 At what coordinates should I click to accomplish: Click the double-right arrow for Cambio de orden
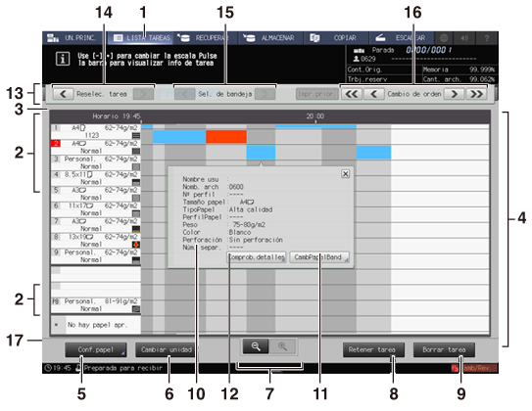coord(476,94)
